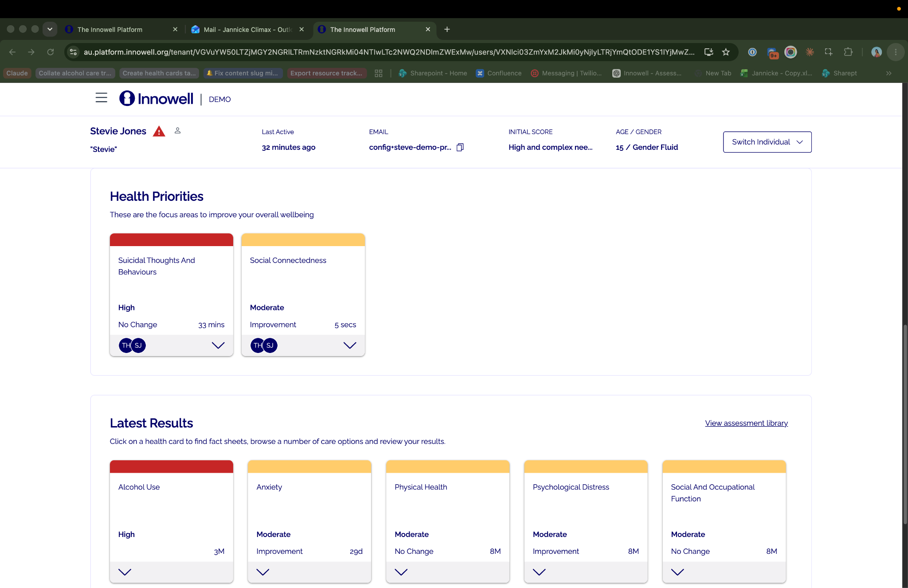Click the SJ avatar on Social Connectedness card
The image size is (908, 588).
coord(270,345)
